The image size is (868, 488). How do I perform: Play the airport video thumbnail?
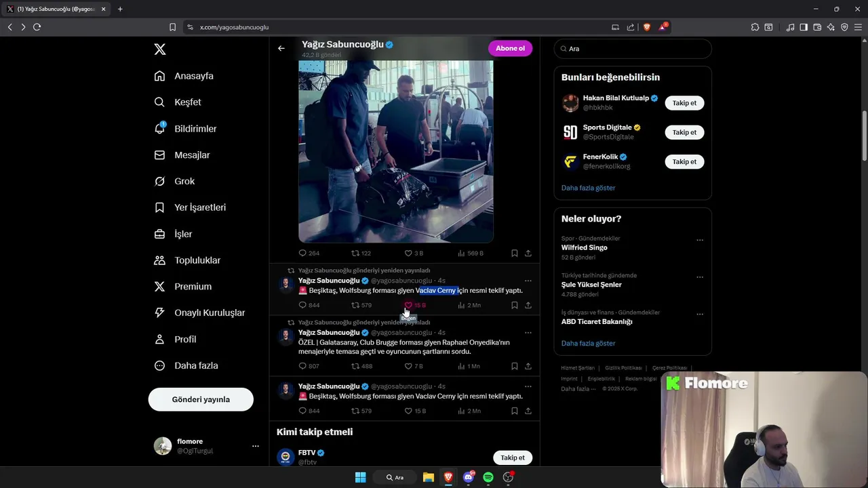pyautogui.click(x=396, y=151)
